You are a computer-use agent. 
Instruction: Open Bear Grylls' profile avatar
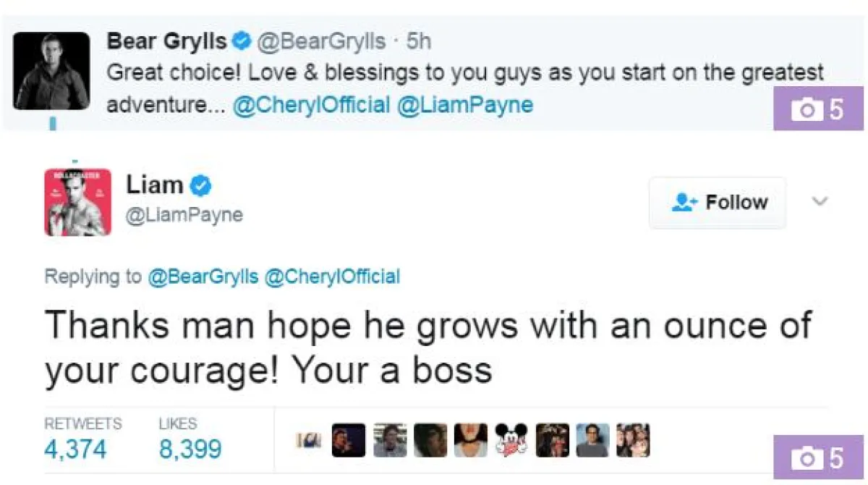point(52,71)
